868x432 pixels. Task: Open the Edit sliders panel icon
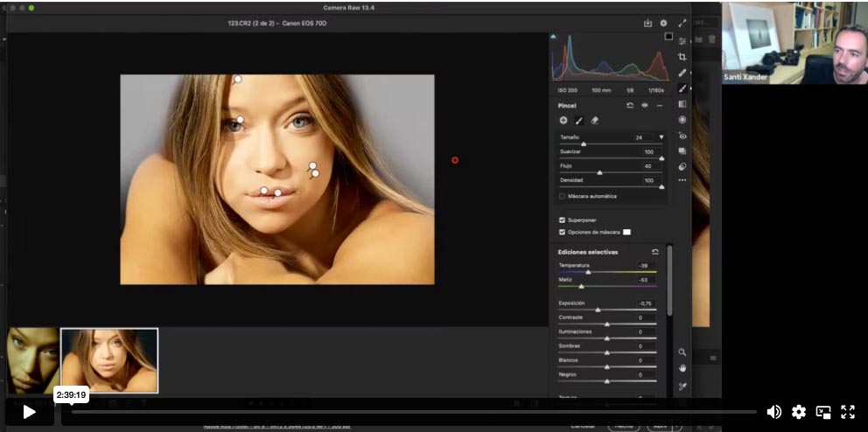pos(682,41)
